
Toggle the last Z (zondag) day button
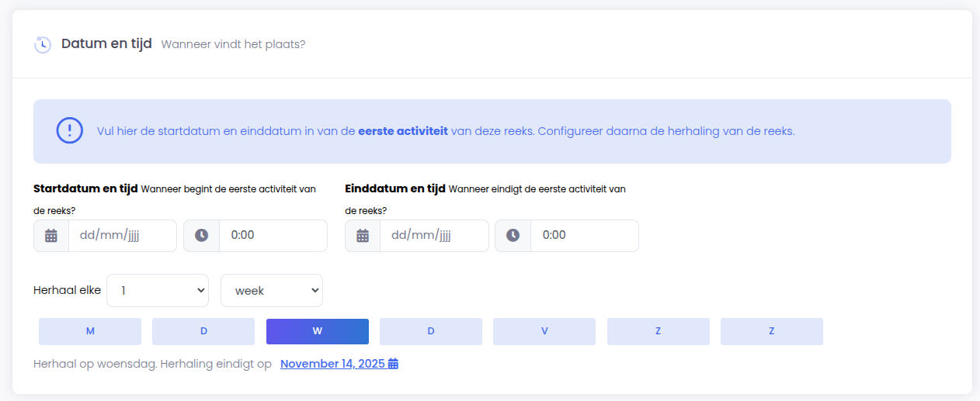coord(772,331)
